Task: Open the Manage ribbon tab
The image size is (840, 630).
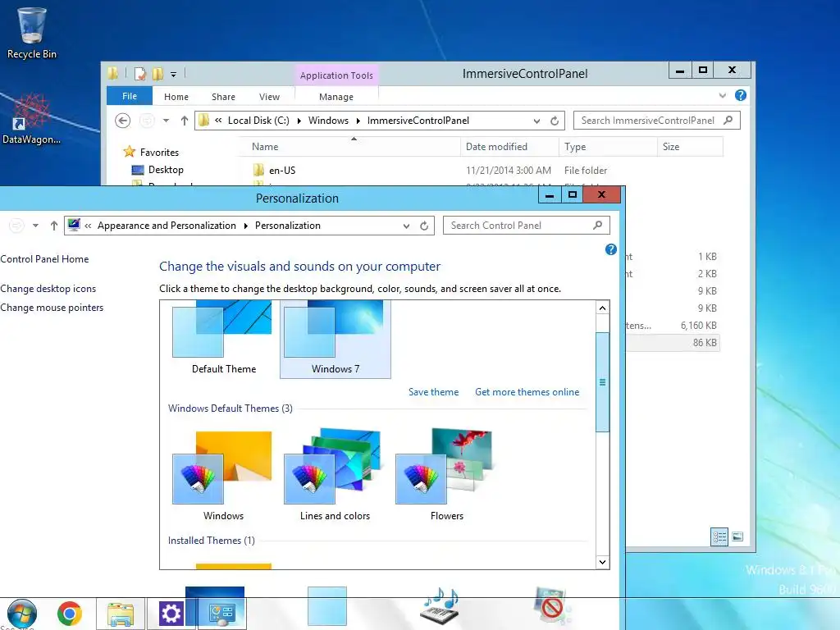Action: (x=336, y=97)
